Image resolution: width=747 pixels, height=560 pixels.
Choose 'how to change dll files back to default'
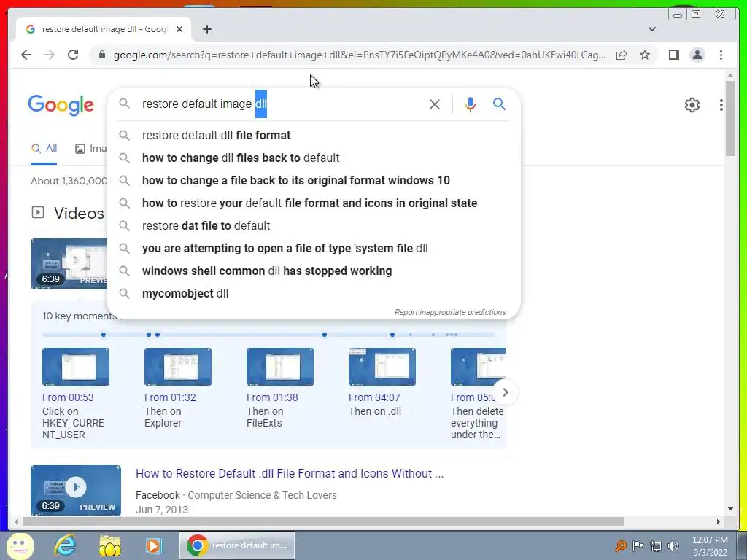(314, 157)
